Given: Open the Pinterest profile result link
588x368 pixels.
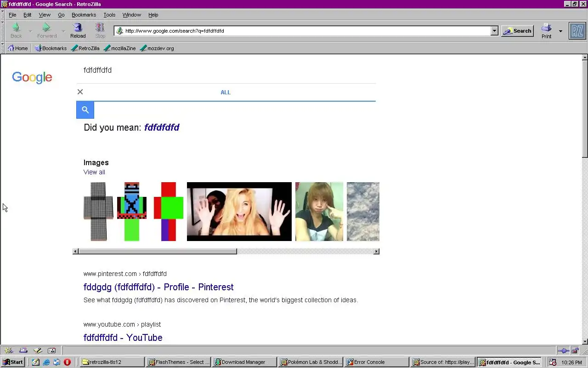Looking at the screenshot, I should coord(158,287).
